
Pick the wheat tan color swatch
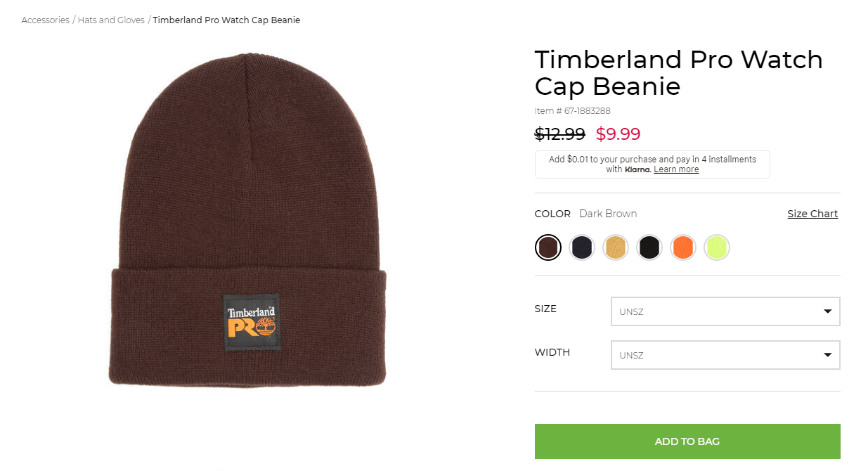(x=616, y=247)
